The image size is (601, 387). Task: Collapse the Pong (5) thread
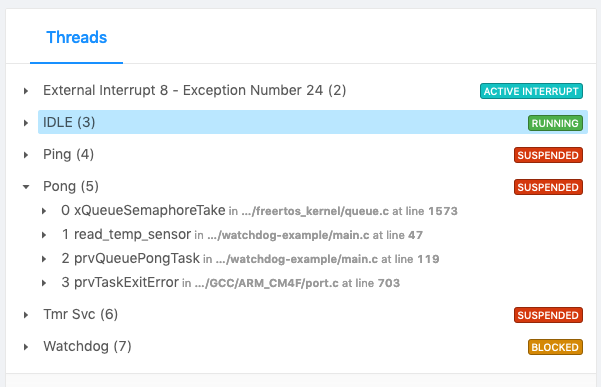(26, 187)
